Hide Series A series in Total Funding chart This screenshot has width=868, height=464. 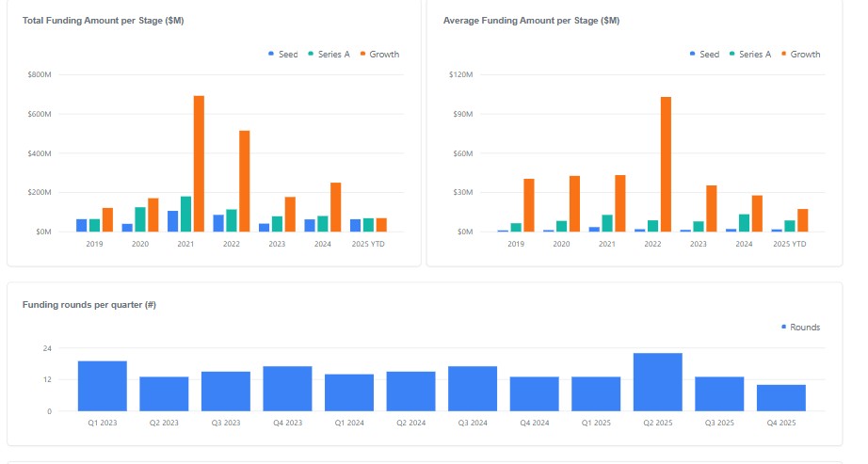(329, 55)
